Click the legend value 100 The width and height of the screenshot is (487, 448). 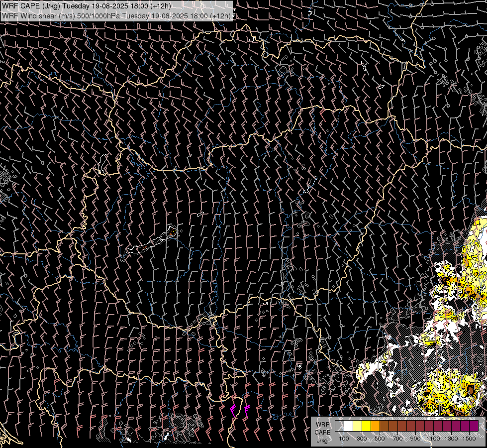344,439
